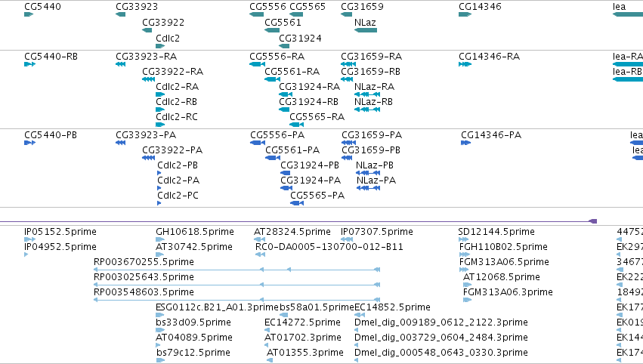Viewport: 643px width, 364px height.
Task: Click the CG31924 gene label
Action: tap(300, 39)
